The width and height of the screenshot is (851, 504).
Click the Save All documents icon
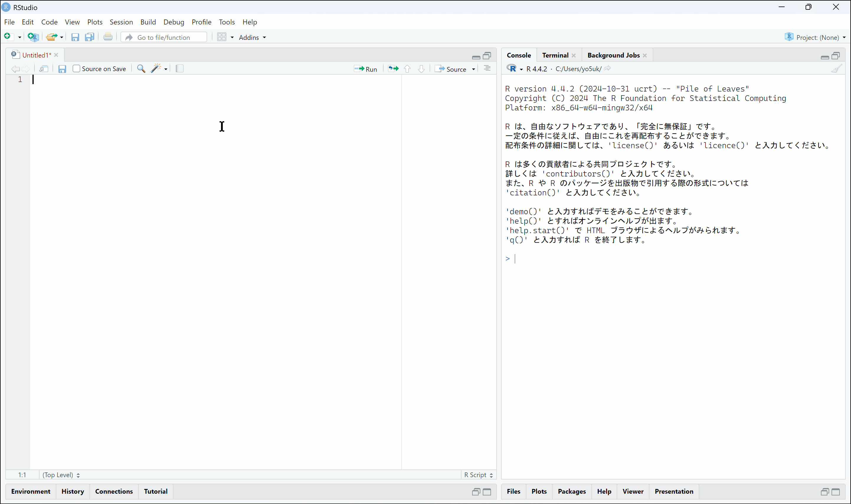pyautogui.click(x=90, y=37)
